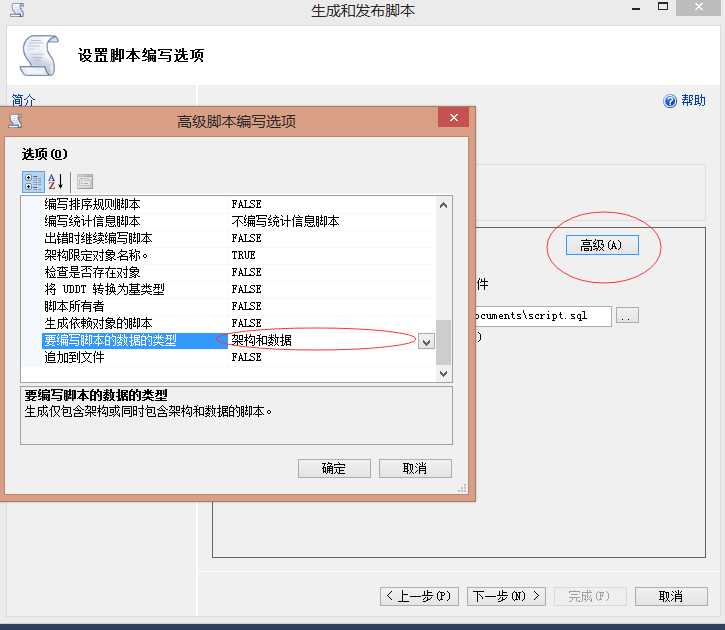Image resolution: width=725 pixels, height=630 pixels.
Task: Open the 帮助 help link
Action: coord(693,100)
